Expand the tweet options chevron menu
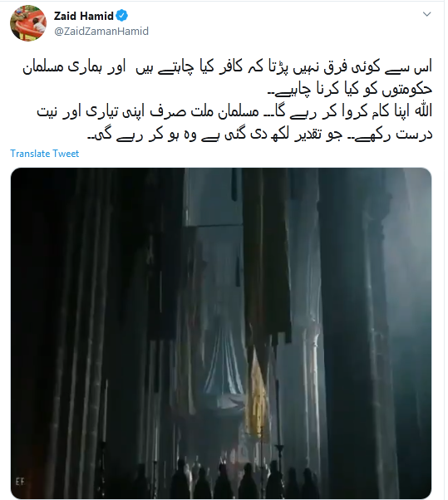The width and height of the screenshot is (448, 500). (426, 14)
